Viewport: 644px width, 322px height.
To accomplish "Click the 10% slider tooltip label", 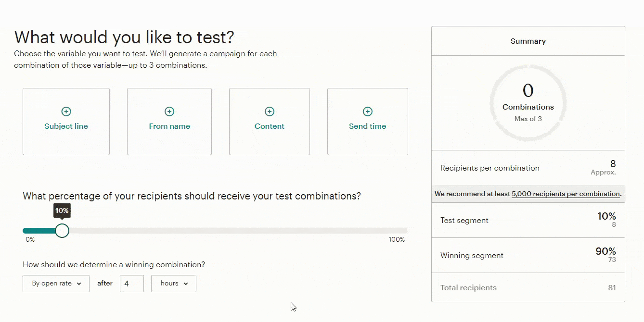I will point(62,211).
